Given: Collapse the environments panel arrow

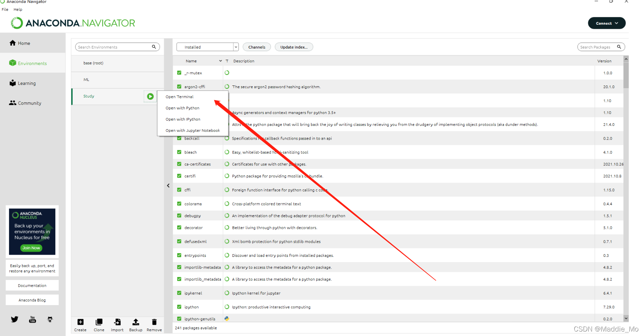Looking at the screenshot, I should pyautogui.click(x=168, y=186).
